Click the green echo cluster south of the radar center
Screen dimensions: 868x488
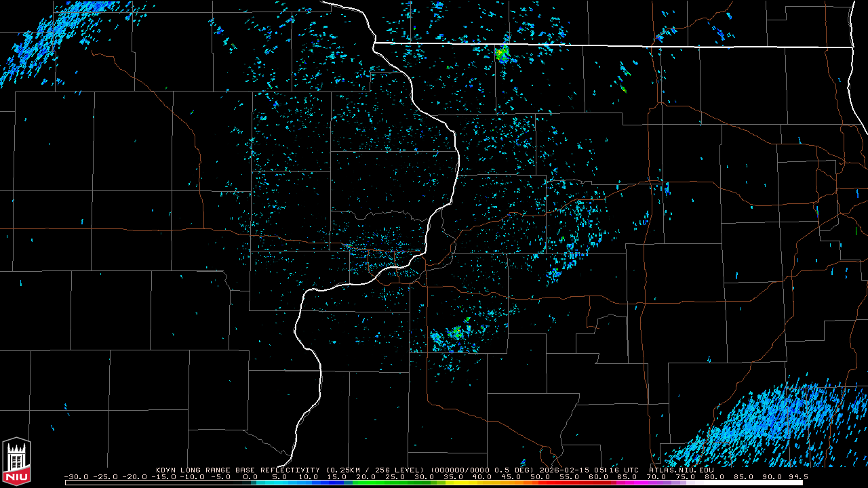(457, 332)
